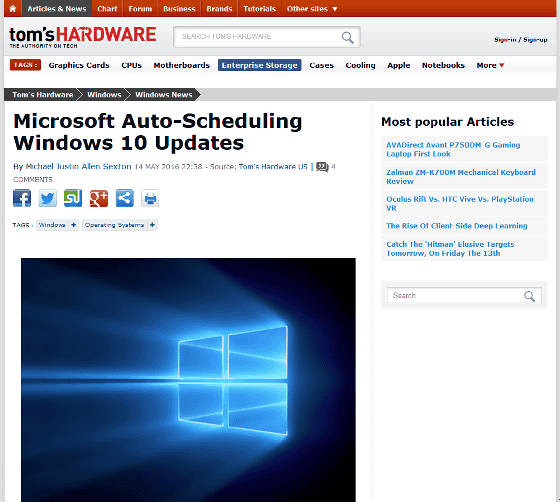Screen dimensions: 560x502
Task: Click the Windows 10 logo article image
Action: click(188, 380)
